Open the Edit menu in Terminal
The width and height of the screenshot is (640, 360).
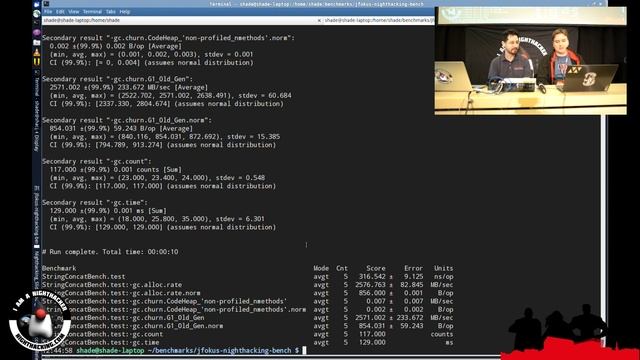tap(60, 11)
